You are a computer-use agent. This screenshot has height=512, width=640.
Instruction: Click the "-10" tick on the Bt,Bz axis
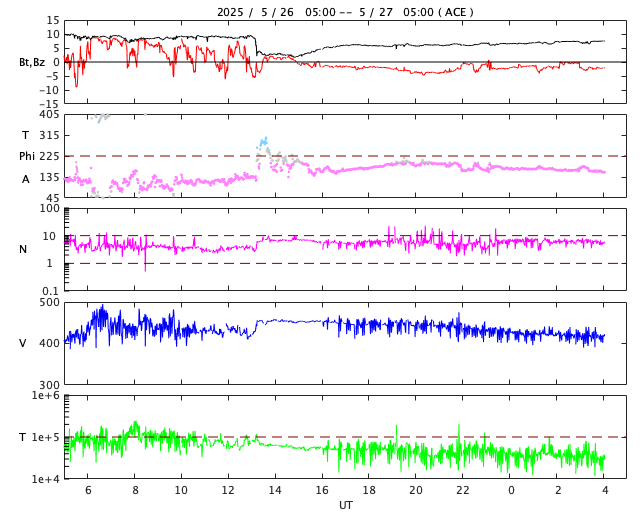tap(49, 90)
